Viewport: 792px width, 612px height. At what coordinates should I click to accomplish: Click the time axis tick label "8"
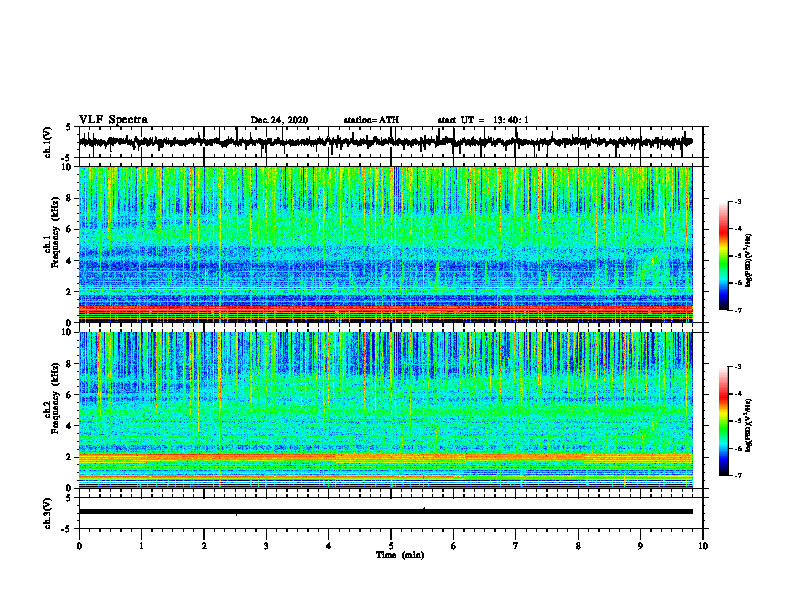(578, 546)
